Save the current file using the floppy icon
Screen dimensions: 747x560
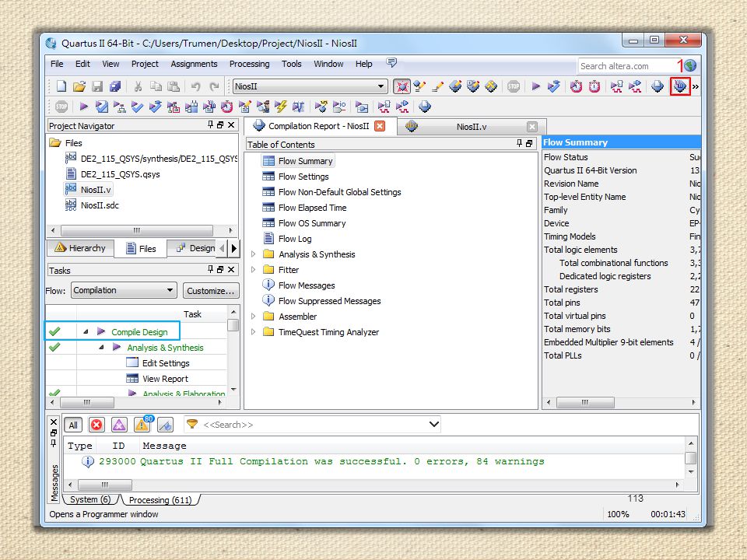[97, 86]
